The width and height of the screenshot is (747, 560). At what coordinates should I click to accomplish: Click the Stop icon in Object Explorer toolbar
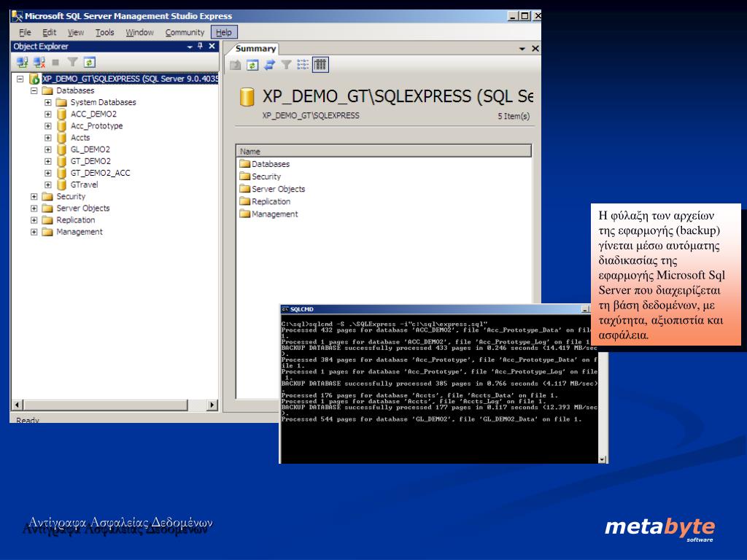55,62
